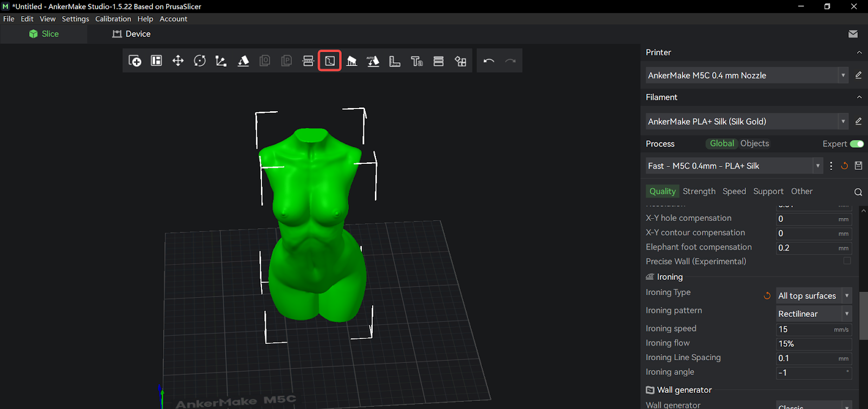Open the printer preset dropdown
The width and height of the screenshot is (868, 409).
point(843,75)
